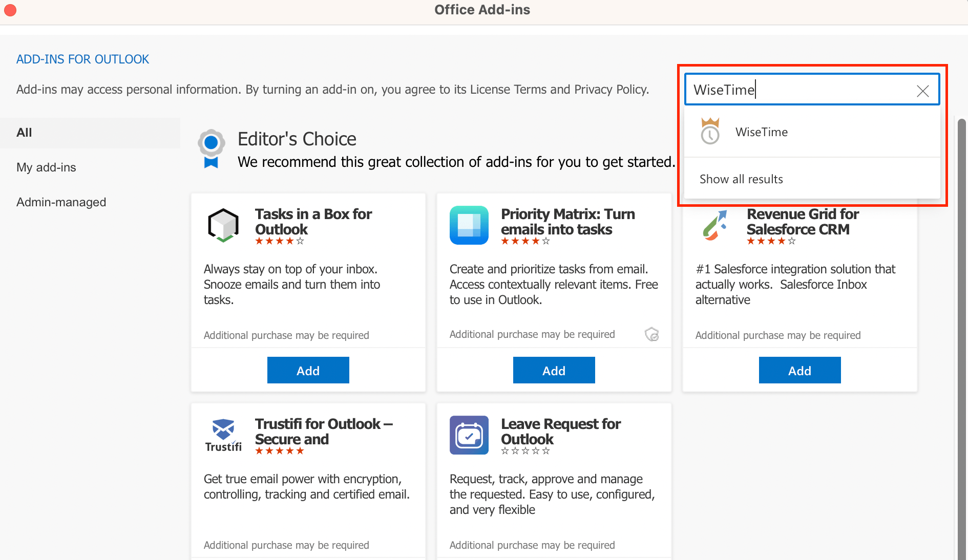The width and height of the screenshot is (968, 560).
Task: Click the Leave Request calendar icon
Action: (469, 436)
